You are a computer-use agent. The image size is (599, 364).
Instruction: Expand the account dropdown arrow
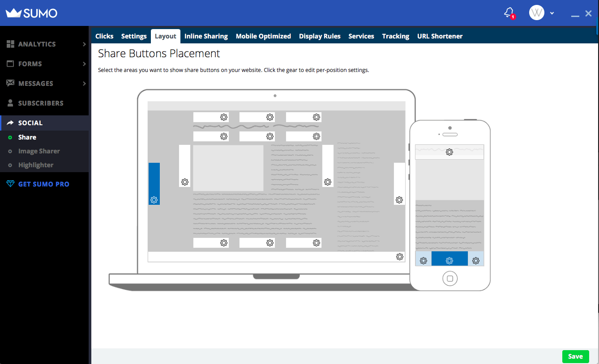(552, 13)
